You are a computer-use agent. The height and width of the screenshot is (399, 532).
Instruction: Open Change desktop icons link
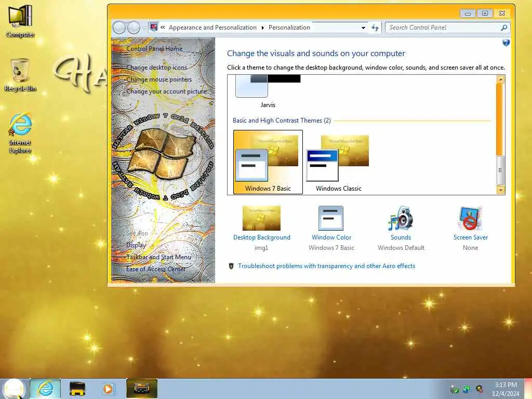(x=157, y=68)
